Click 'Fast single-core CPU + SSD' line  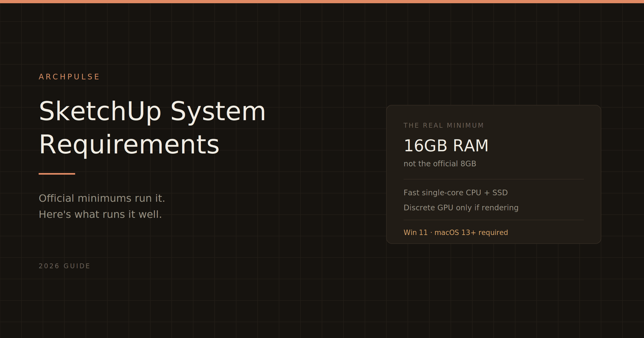456,193
